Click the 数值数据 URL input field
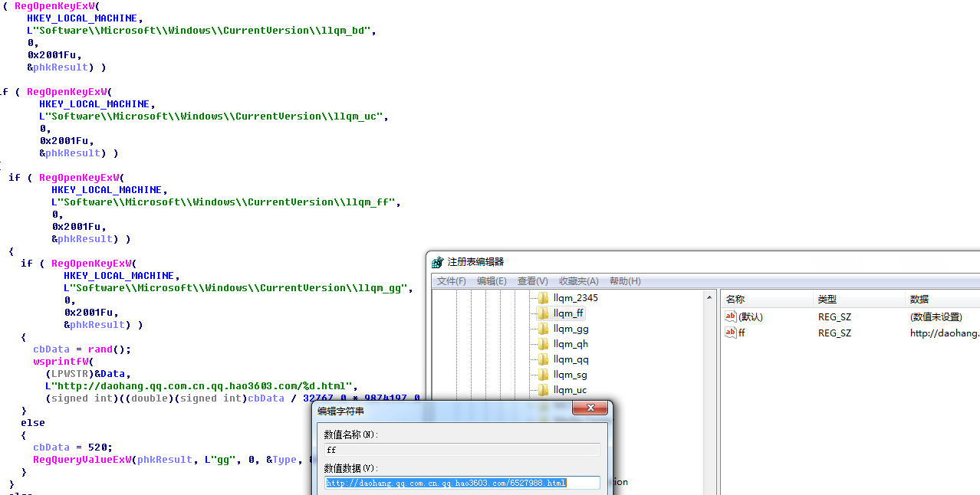This screenshot has width=980, height=495. tap(462, 483)
